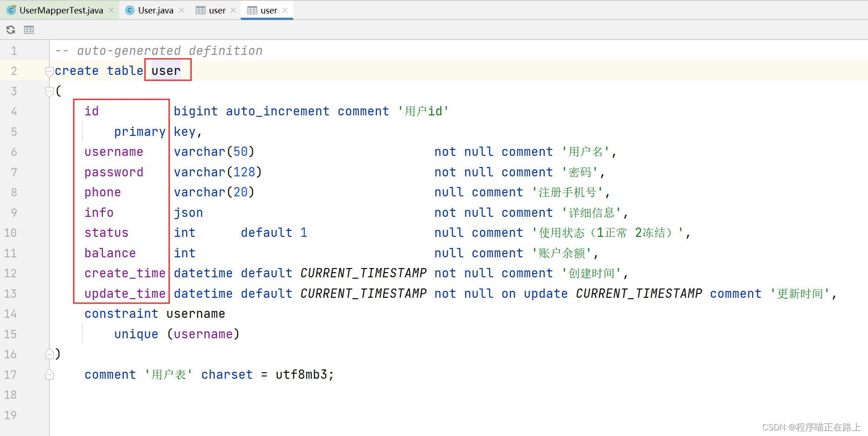Click 'constraint' keyword on line 14
Image resolution: width=868 pixels, height=436 pixels.
121,314
